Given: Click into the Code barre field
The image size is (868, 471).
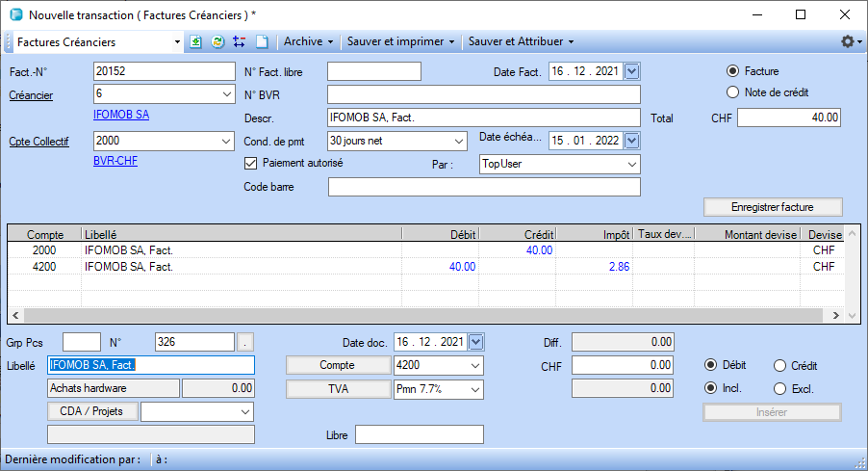Looking at the screenshot, I should (484, 187).
